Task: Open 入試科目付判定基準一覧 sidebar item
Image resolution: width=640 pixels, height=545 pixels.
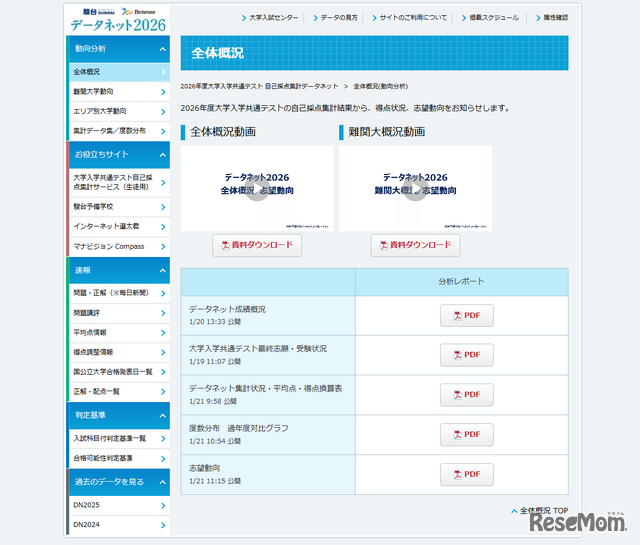Action: [119, 438]
